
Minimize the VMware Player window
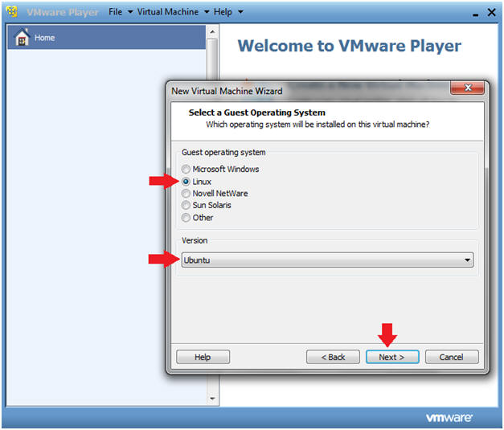pyautogui.click(x=476, y=14)
